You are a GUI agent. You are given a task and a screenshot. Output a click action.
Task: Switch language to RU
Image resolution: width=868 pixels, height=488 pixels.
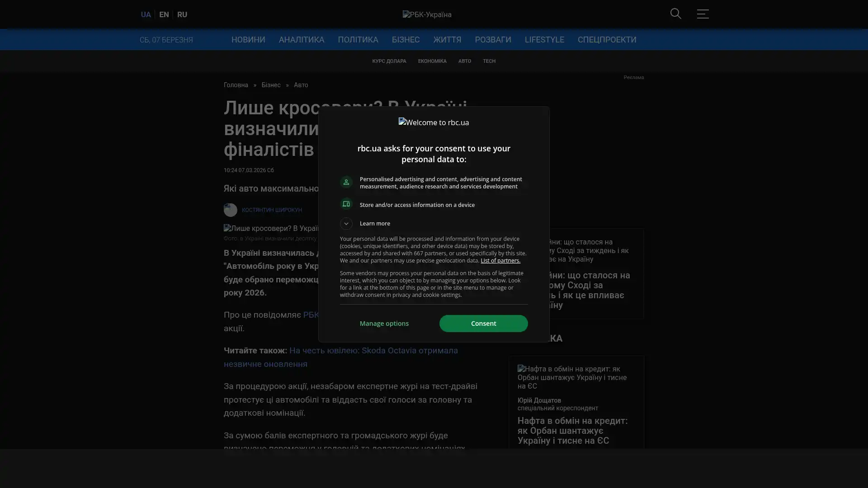[182, 14]
